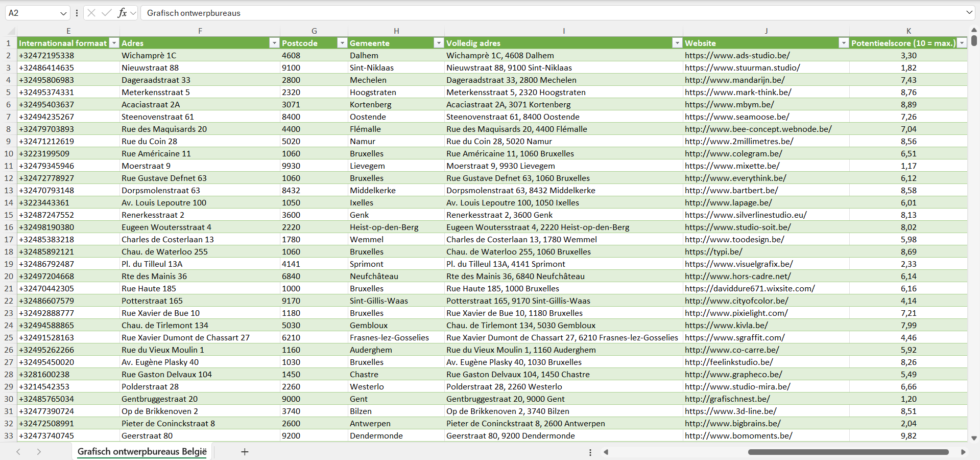Go to previous sheet using left arrow
This screenshot has height=460, width=980.
coord(18,452)
